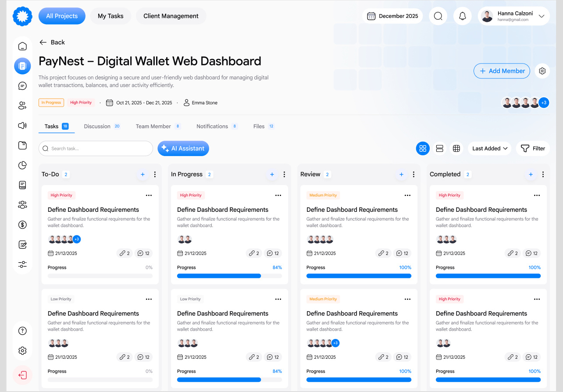The image size is (563, 392).
Task: Open the Last Added sort dropdown
Action: pos(489,148)
